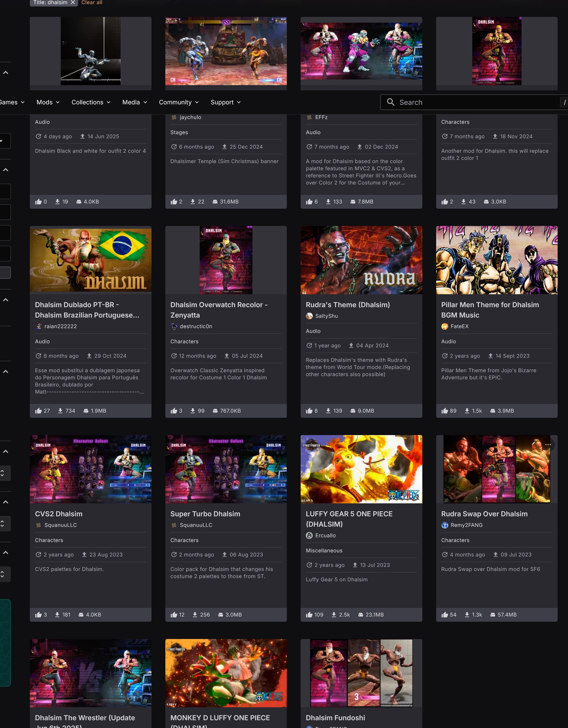Click download icon on Dhalsim Dublado card
This screenshot has width=568, height=728.
click(60, 411)
